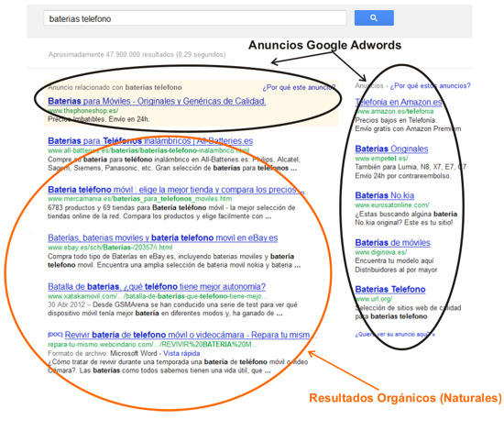Open Baterías No.kia eurosatonline ad
The image size is (504, 431).
coord(385,195)
